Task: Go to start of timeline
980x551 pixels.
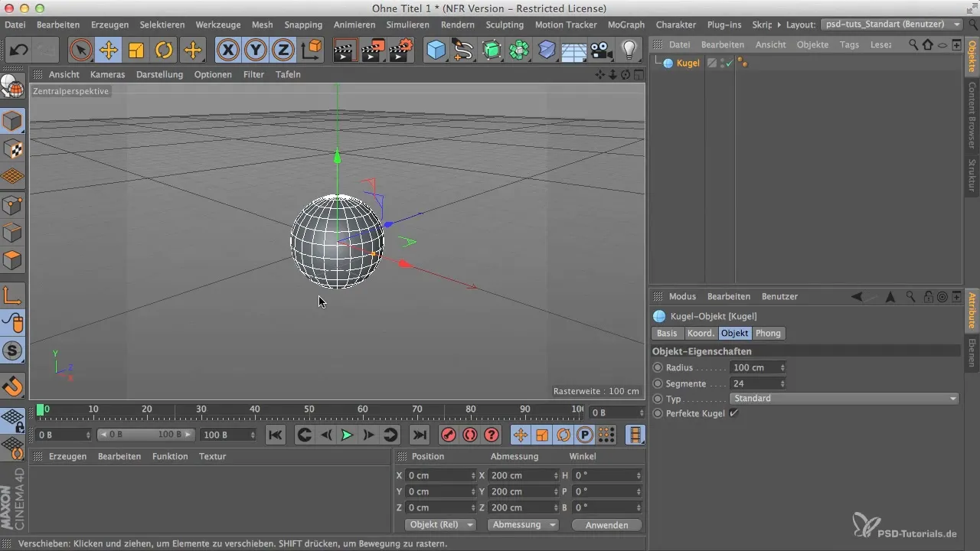Action: [x=276, y=435]
